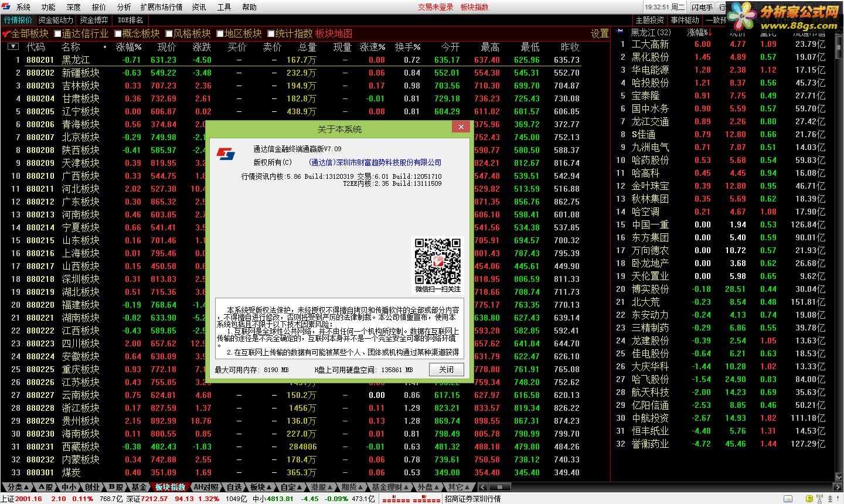Expand the 外盘 bottom tab menu
Screen dimensions: 844x504
click(427, 487)
